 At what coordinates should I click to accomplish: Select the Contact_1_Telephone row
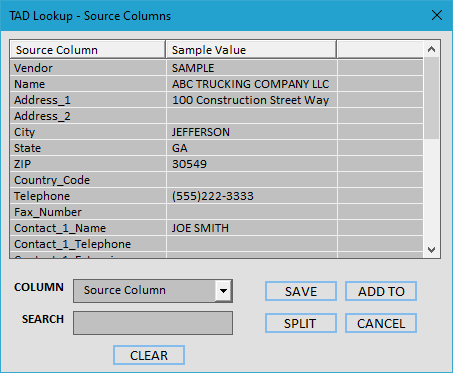click(217, 244)
